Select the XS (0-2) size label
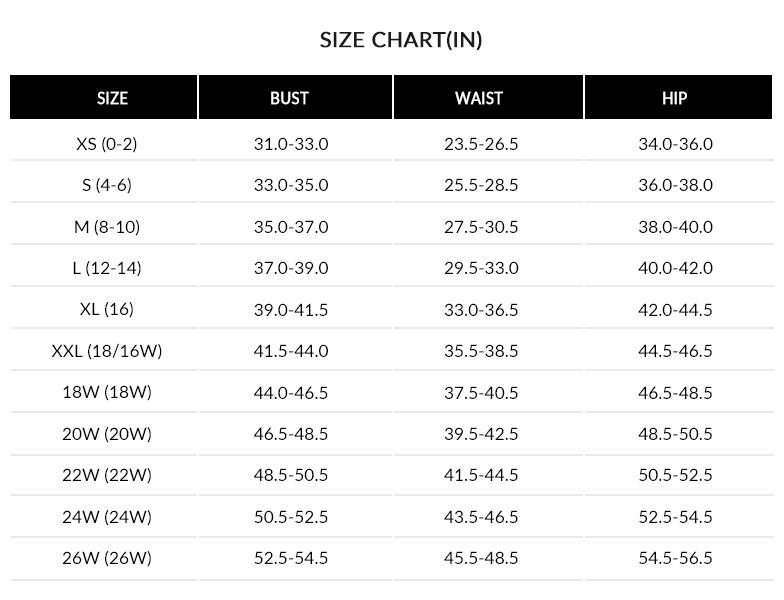This screenshot has width=784, height=600. coord(106,144)
